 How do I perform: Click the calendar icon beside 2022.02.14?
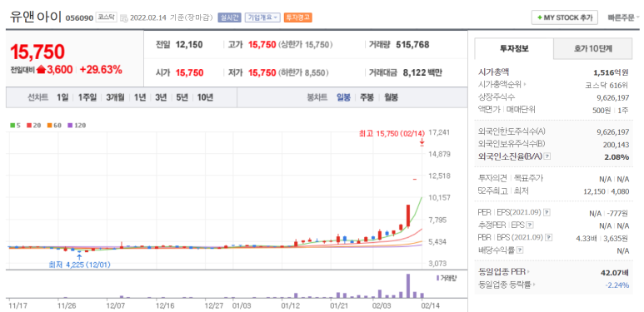123,18
